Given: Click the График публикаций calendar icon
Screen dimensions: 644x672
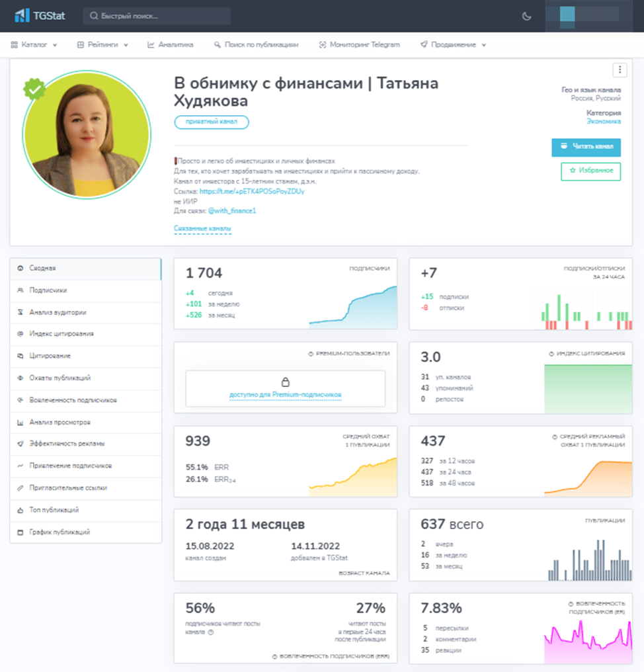Looking at the screenshot, I should pyautogui.click(x=20, y=532).
